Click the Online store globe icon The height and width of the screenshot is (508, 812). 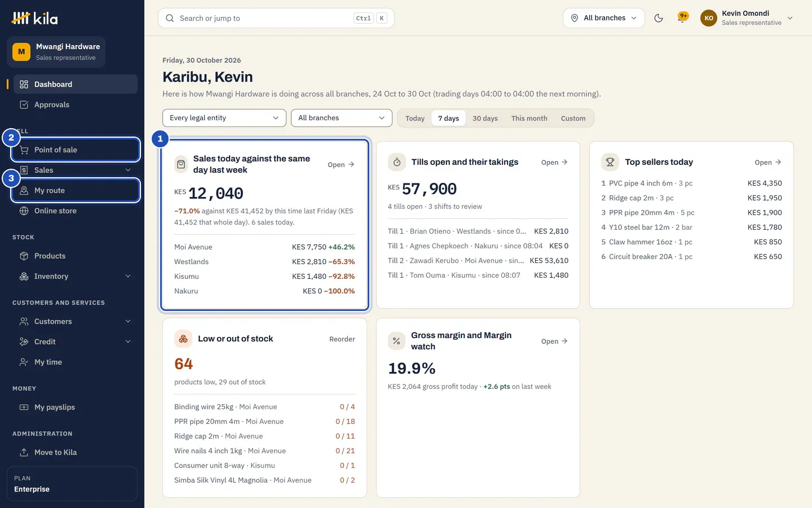click(24, 211)
